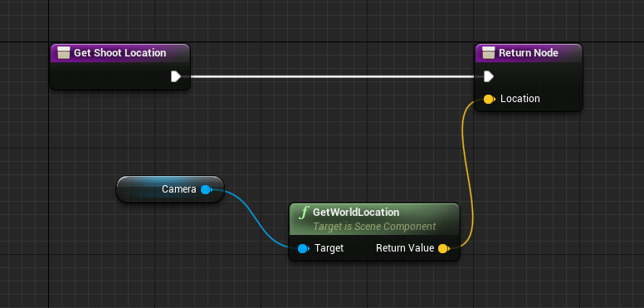Image resolution: width=644 pixels, height=308 pixels.
Task: Click the Location pin label
Action: 520,99
